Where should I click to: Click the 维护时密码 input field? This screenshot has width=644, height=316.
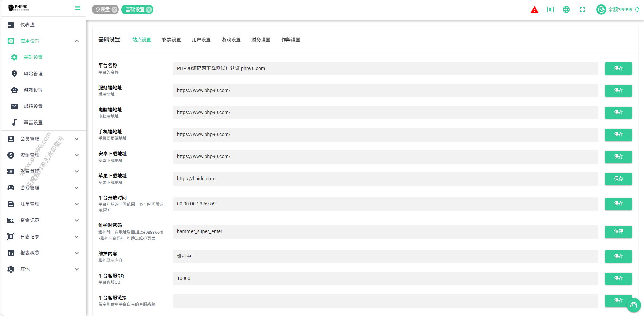pos(385,232)
